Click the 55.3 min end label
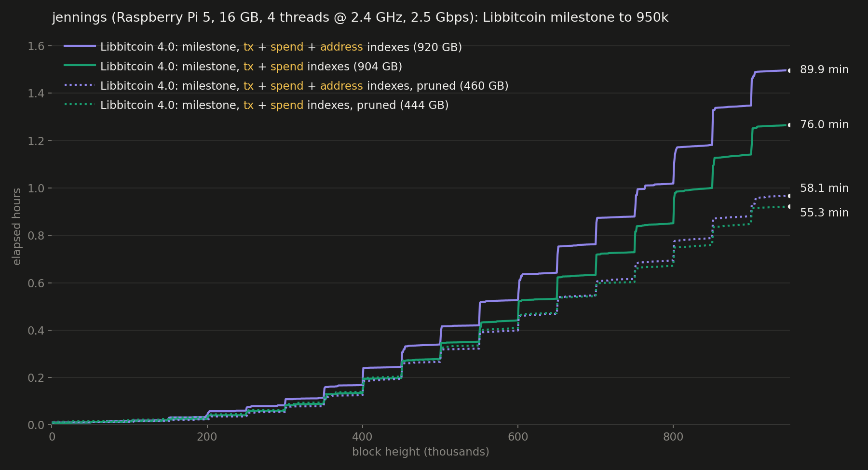Image resolution: width=868 pixels, height=470 pixels. pos(824,213)
